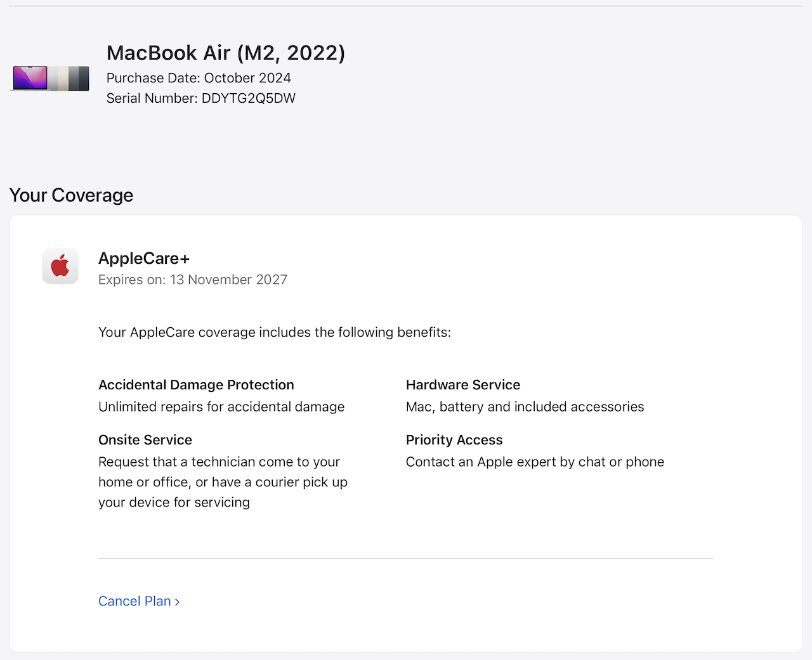Click 'Contact an Apple expert by chat or phone'
This screenshot has height=660, width=812.
pos(535,462)
